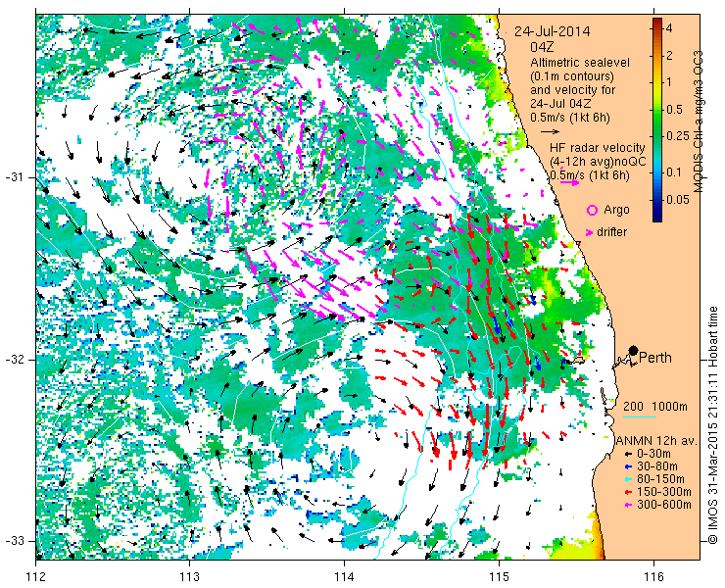Click the '200 1000m' depth label
Screen dimensions: 725x588
[x=655, y=407]
